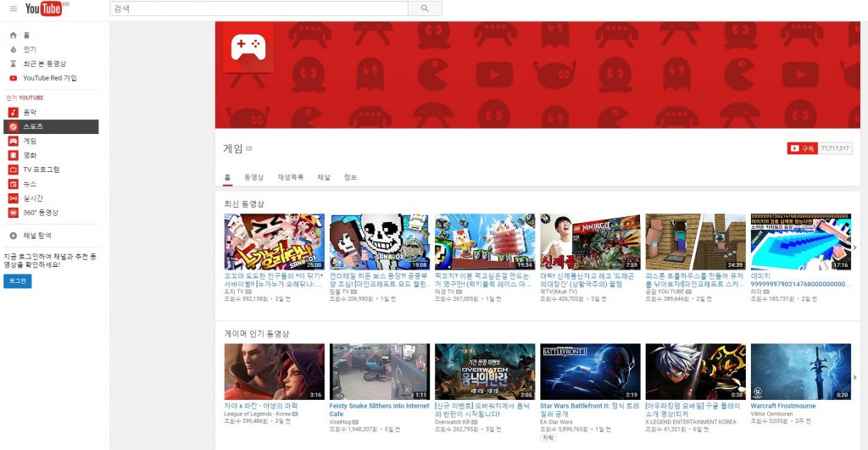Switch to the 동영상 channel tab
The image size is (868, 450).
coord(254,177)
